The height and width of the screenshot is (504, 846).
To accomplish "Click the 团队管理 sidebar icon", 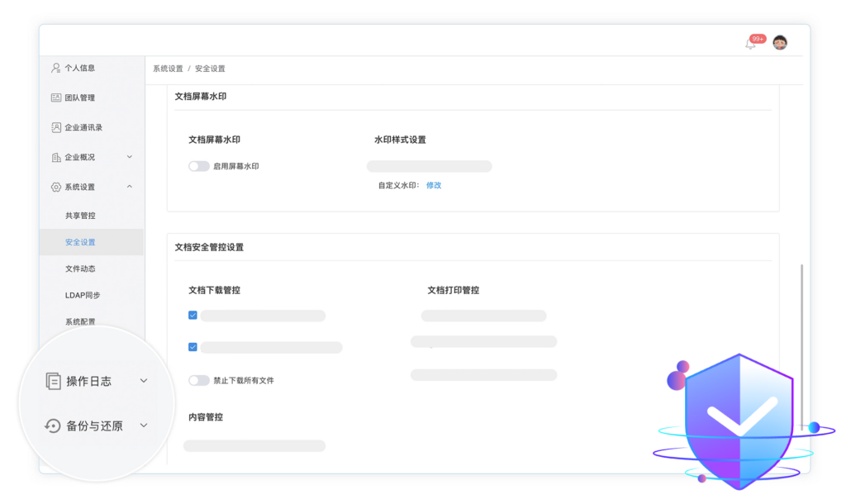I will [x=55, y=97].
